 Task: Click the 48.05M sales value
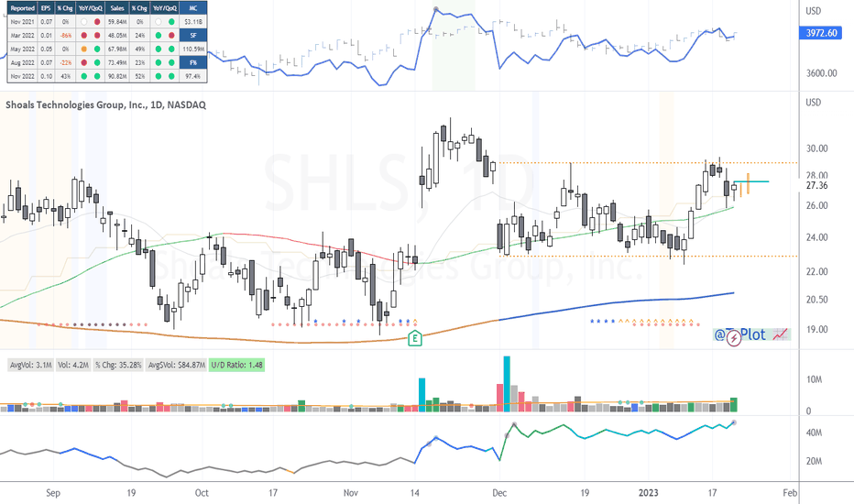click(x=117, y=36)
